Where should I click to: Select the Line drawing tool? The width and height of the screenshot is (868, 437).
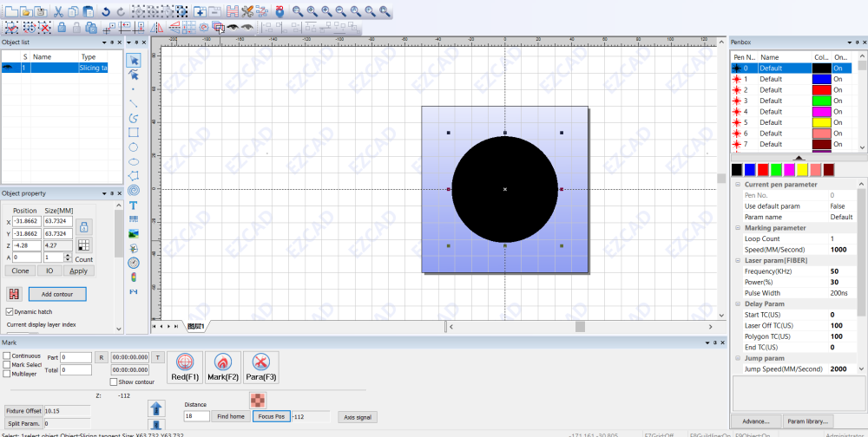134,103
